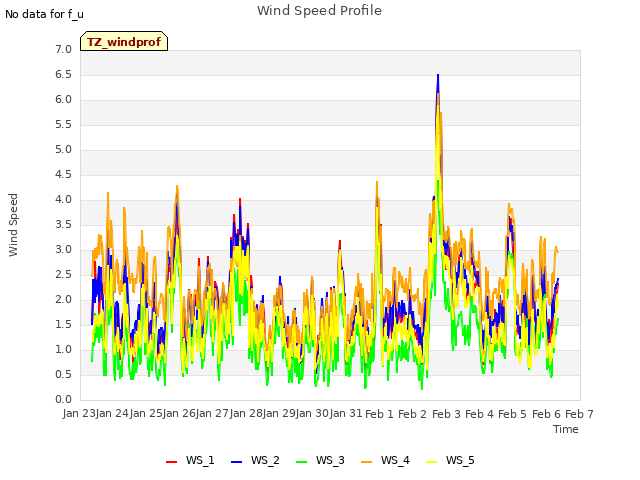Click the 4.5 y-axis tick label
The image size is (640, 480).
(x=63, y=175)
